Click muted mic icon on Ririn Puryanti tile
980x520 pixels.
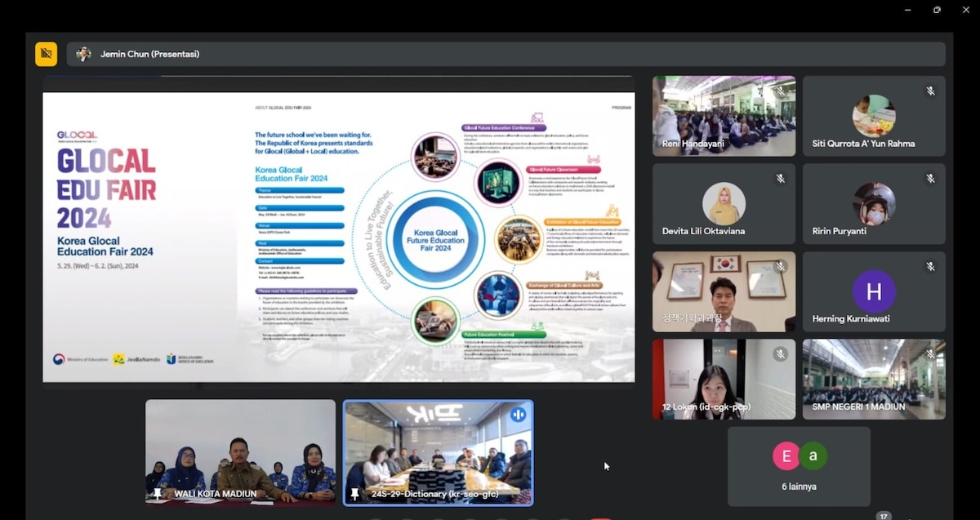pyautogui.click(x=930, y=178)
